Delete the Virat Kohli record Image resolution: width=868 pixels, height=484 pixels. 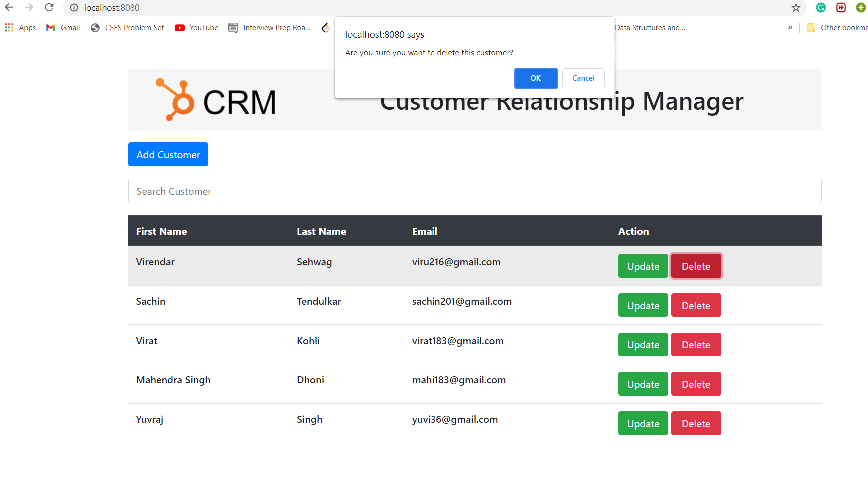click(x=696, y=345)
